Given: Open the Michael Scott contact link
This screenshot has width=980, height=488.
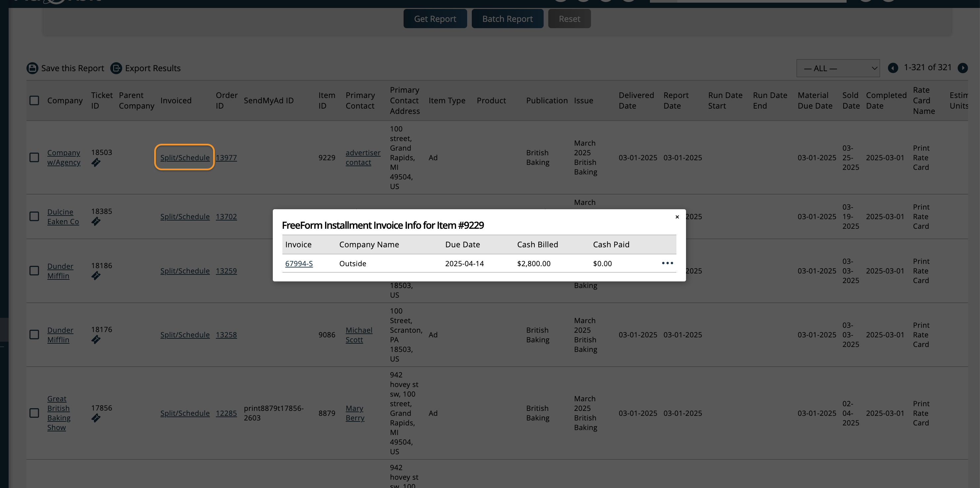Looking at the screenshot, I should 359,335.
